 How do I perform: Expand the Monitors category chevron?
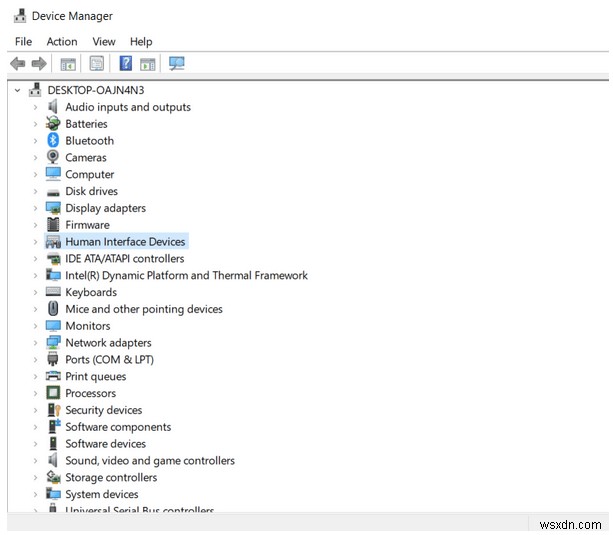(35, 326)
